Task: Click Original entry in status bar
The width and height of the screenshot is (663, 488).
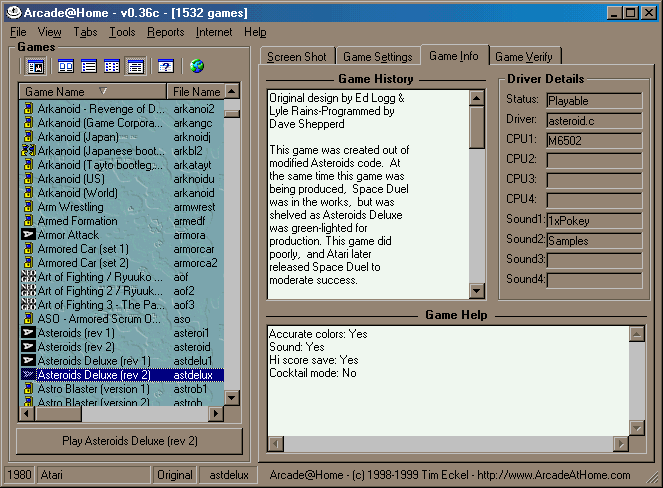Action: (175, 475)
